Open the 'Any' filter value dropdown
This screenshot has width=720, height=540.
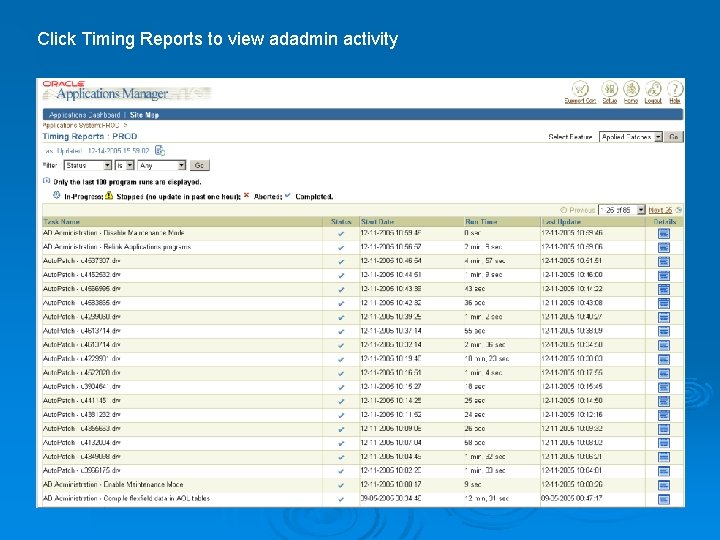[161, 165]
